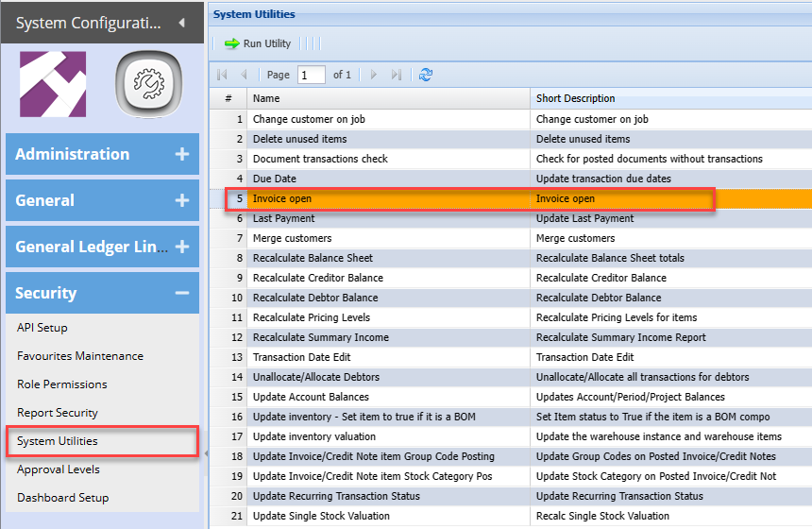Go to next page arrow
This screenshot has width=812, height=529.
tap(374, 75)
